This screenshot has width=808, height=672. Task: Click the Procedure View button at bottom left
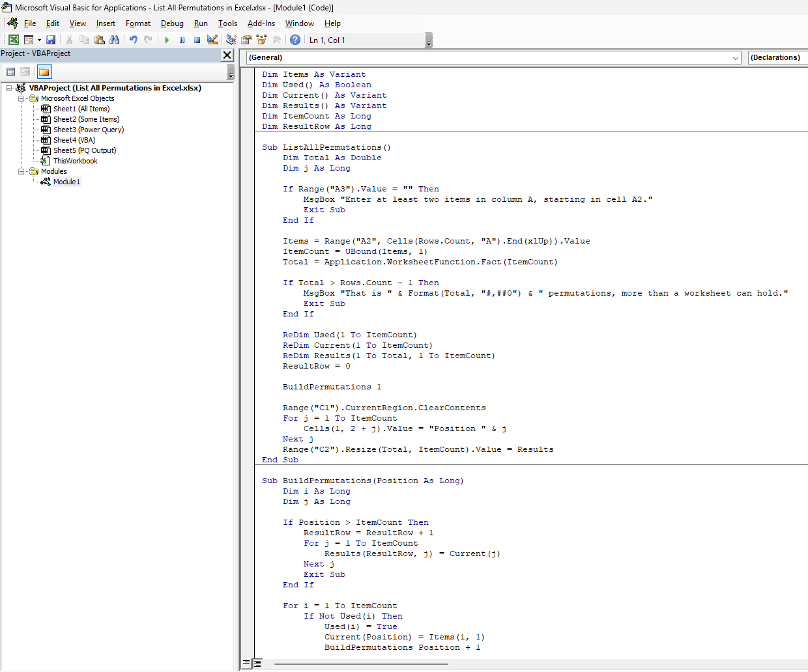tap(246, 664)
